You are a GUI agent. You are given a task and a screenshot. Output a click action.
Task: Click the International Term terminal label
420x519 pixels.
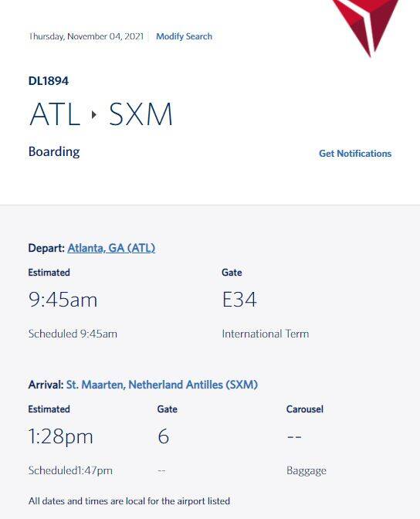click(266, 334)
